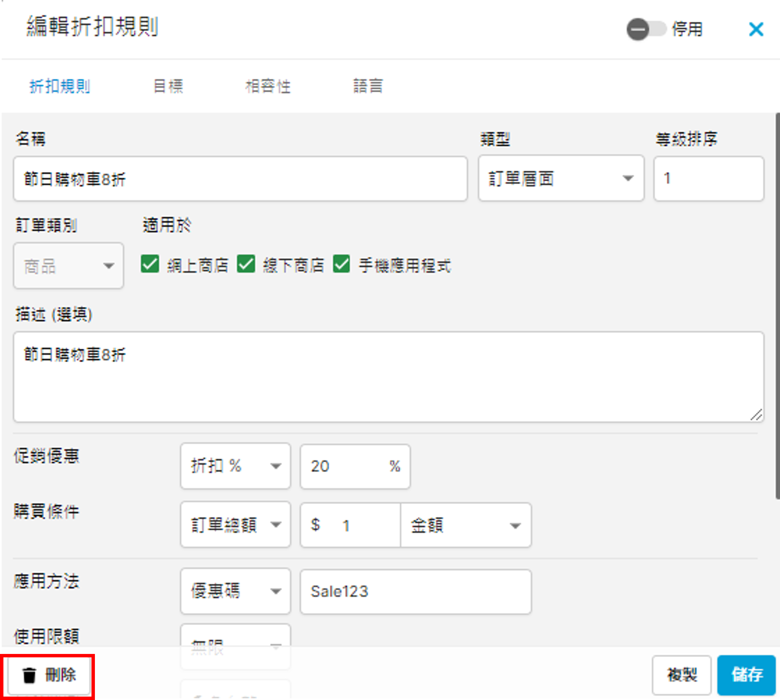Expand the 金額 unit dropdown

(x=466, y=525)
